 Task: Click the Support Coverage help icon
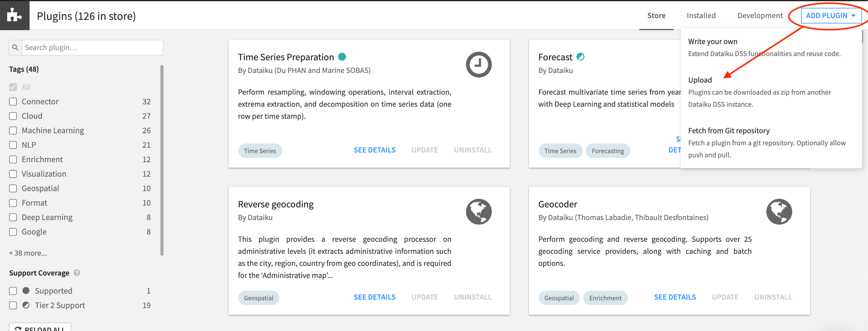[77, 273]
